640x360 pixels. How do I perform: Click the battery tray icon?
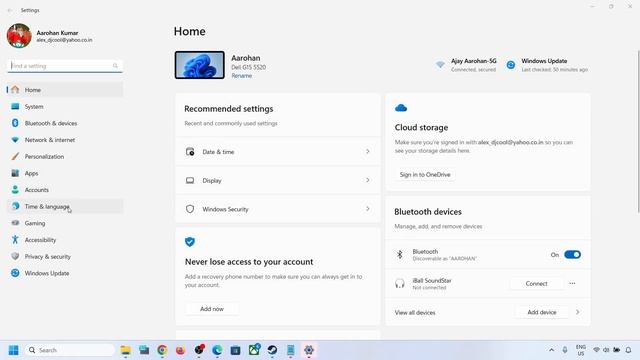point(617,350)
